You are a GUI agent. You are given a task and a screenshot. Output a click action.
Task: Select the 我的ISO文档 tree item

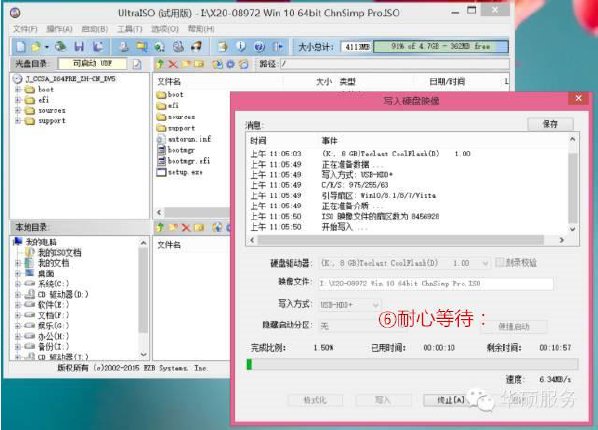tap(59, 253)
